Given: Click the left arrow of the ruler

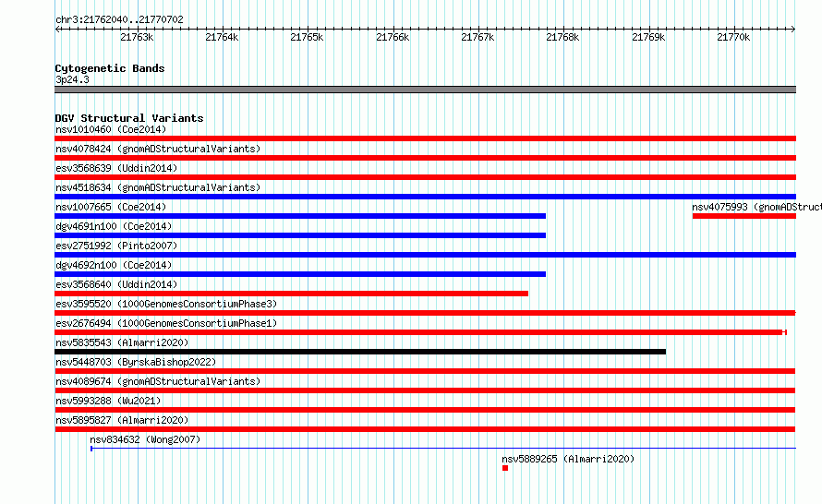Looking at the screenshot, I should [x=57, y=29].
